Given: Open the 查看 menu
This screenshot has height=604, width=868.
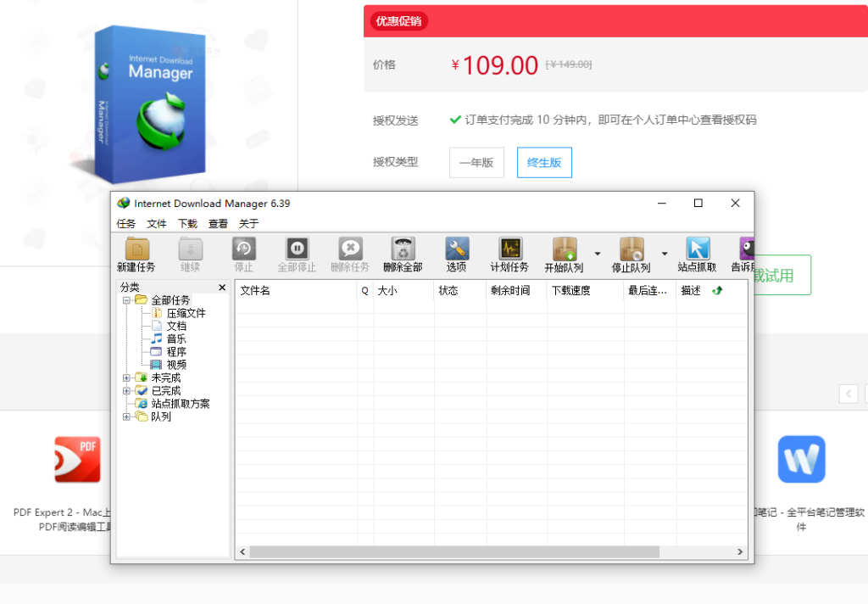Looking at the screenshot, I should pos(218,223).
